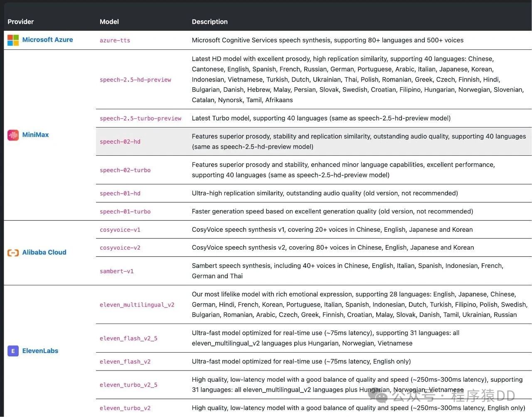This screenshot has width=532, height=417.
Task: Click the description starting 'Latest HD model'
Action: click(x=358, y=79)
